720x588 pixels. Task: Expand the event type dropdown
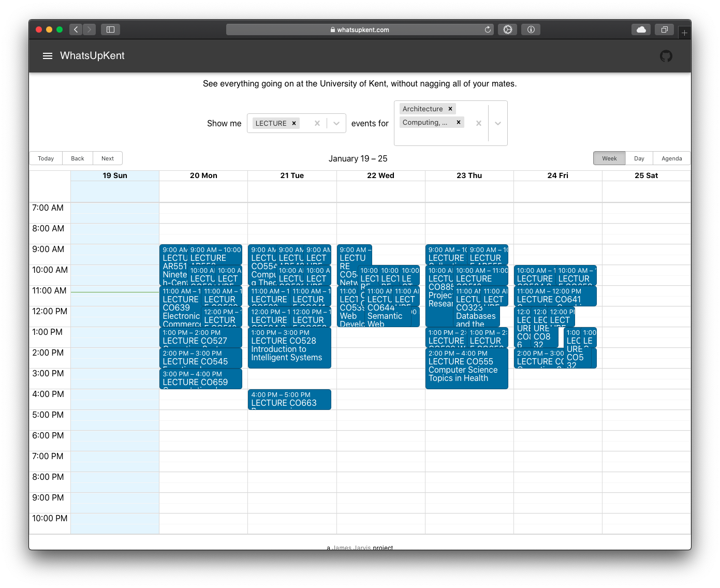coord(336,123)
